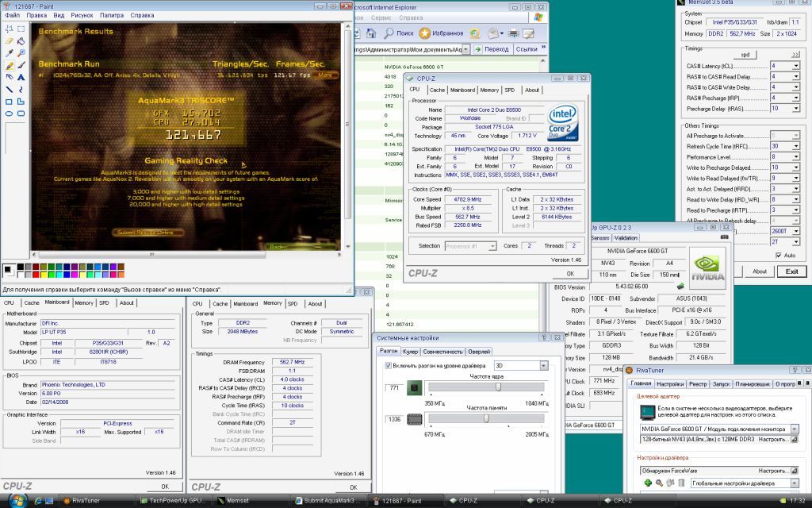Image resolution: width=812 pixels, height=508 pixels.
Task: Select the Eraser tool in Paint
Action: tap(10, 41)
